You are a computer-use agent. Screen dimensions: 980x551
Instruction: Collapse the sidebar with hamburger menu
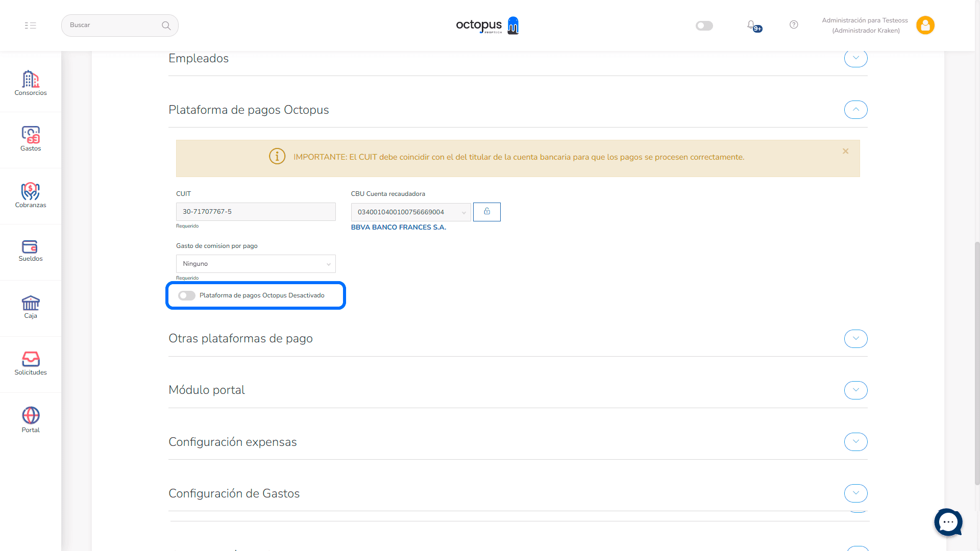(31, 26)
